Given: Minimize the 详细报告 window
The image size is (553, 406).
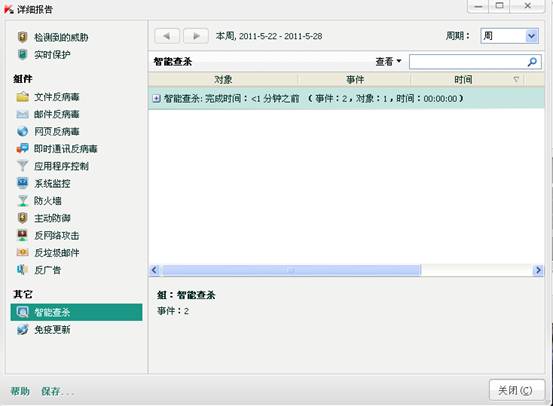Looking at the screenshot, I should point(478,6).
